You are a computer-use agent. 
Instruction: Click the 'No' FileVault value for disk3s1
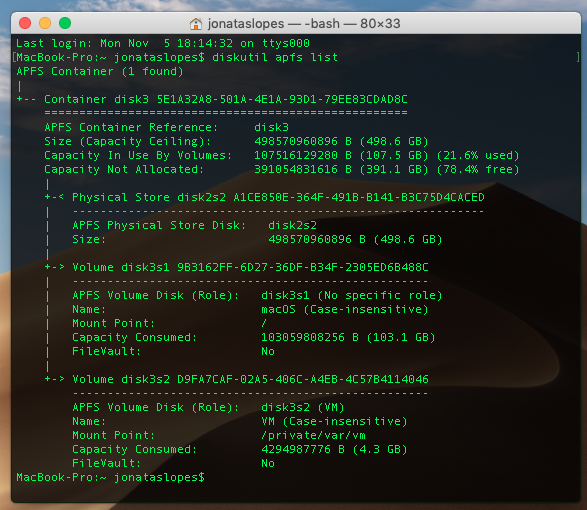268,351
